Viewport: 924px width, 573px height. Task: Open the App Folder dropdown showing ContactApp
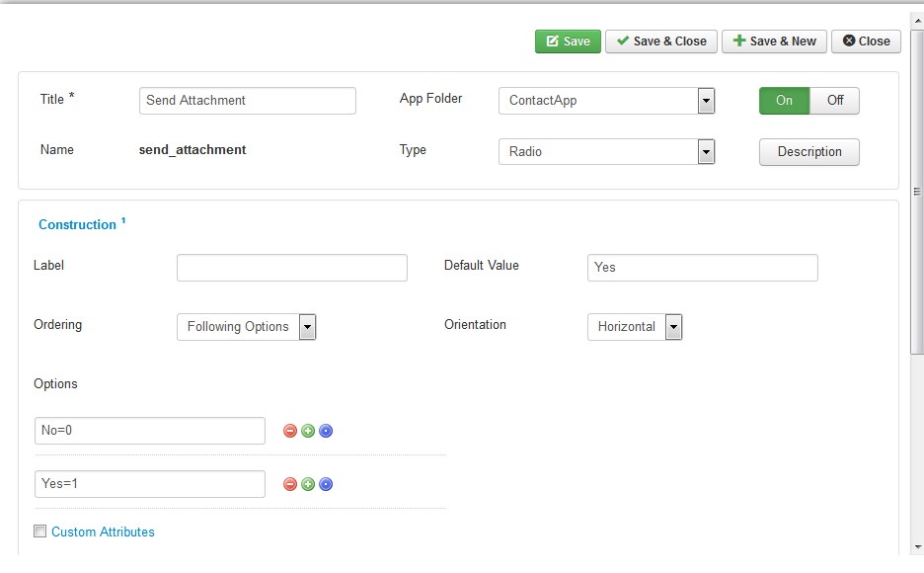click(x=606, y=100)
